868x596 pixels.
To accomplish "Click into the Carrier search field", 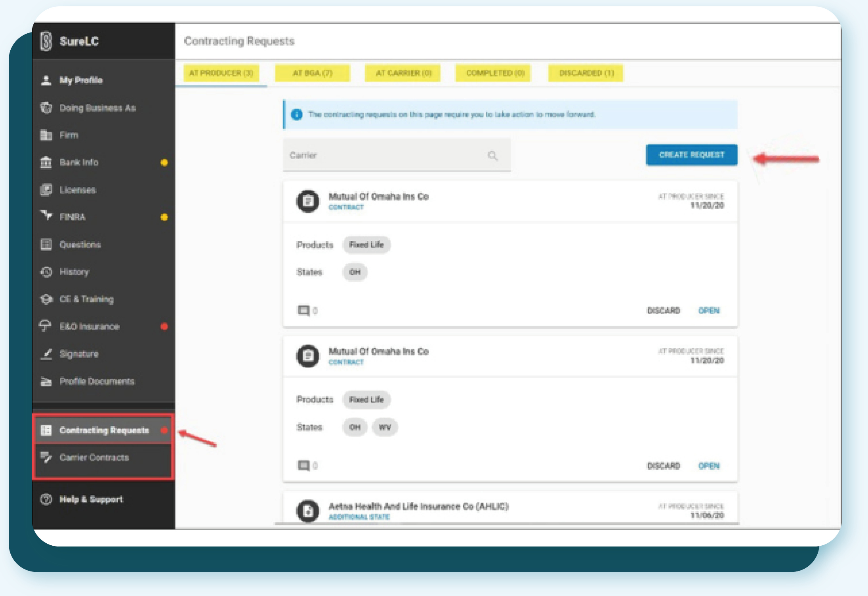I will tap(397, 155).
